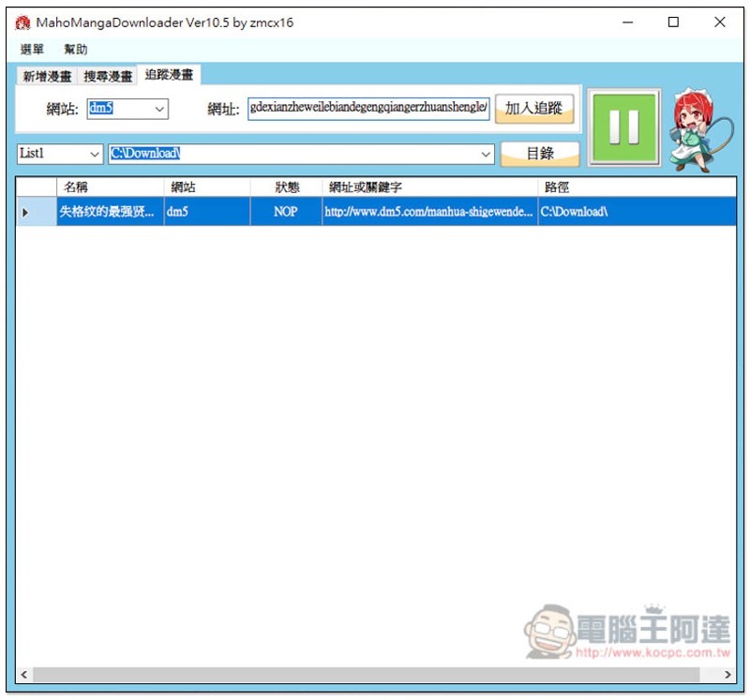The image size is (750, 700).
Task: Sort by the 網站 column header
Action: [x=206, y=187]
